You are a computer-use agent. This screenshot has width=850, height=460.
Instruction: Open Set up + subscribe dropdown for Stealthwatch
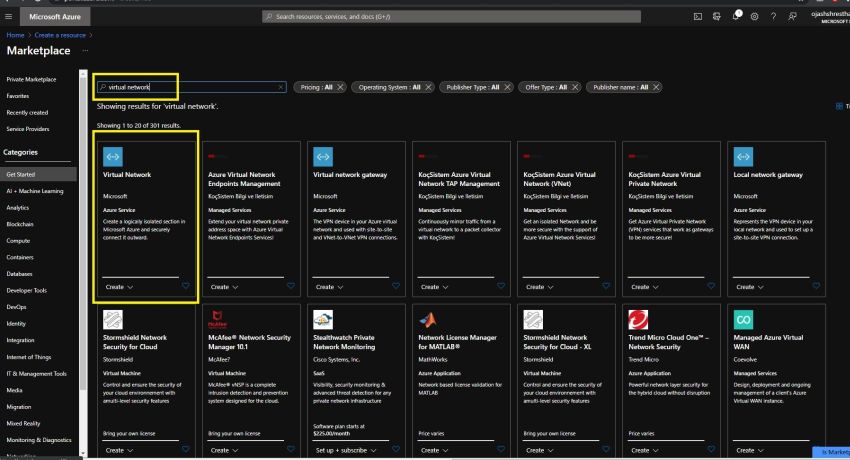[346, 450]
